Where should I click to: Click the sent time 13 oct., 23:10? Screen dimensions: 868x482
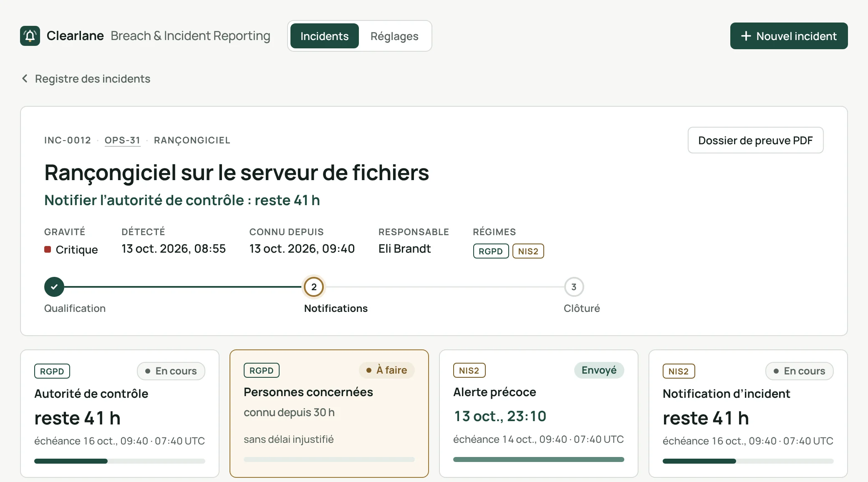[x=500, y=416]
